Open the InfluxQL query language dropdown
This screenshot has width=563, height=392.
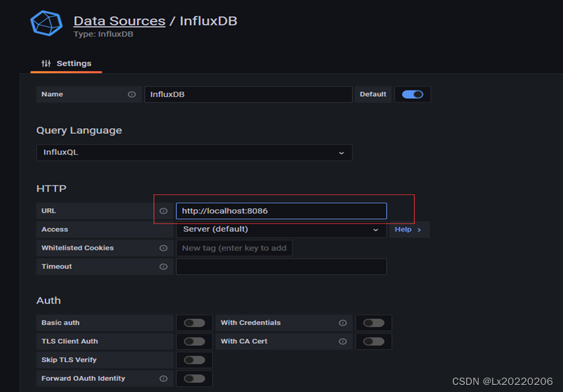[194, 152]
